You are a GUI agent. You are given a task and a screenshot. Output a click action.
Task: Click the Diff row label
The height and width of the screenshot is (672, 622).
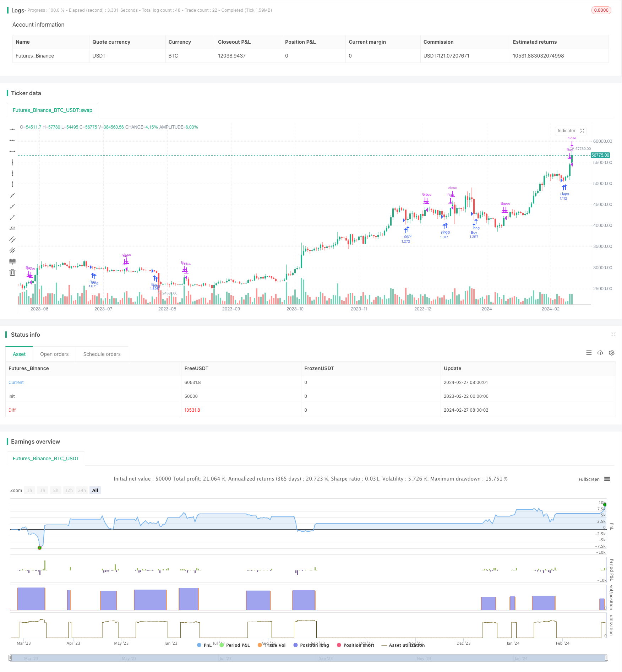coord(12,410)
